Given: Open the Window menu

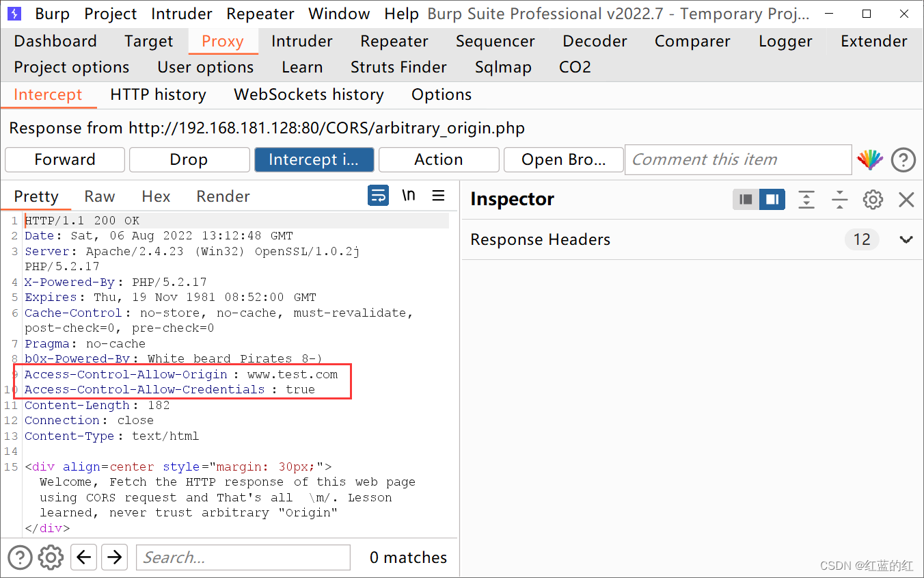Looking at the screenshot, I should tap(339, 14).
